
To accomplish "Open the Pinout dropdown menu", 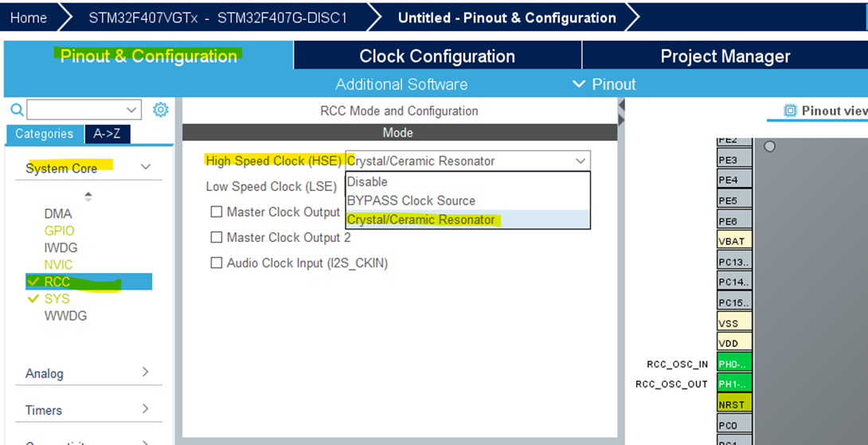I will pyautogui.click(x=605, y=84).
